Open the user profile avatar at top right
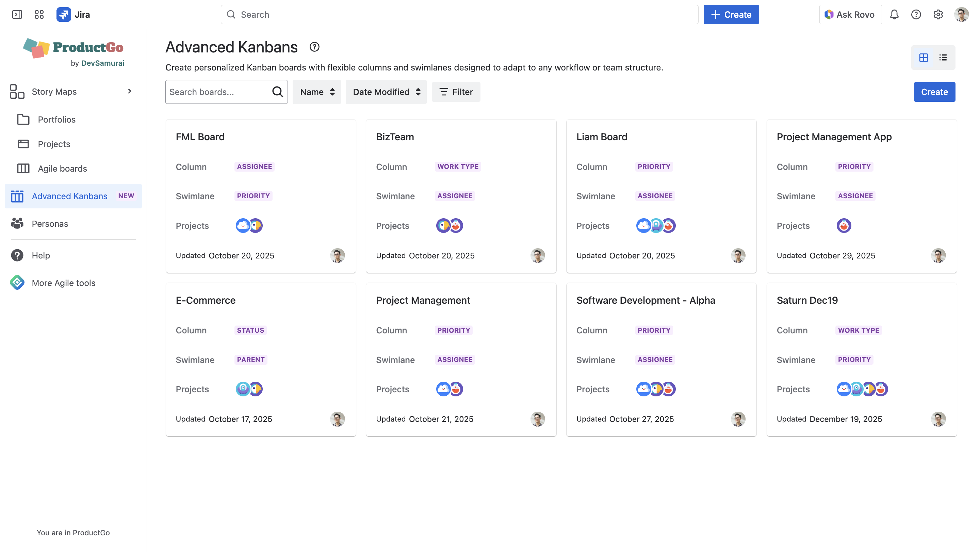The image size is (980, 553). (x=961, y=14)
